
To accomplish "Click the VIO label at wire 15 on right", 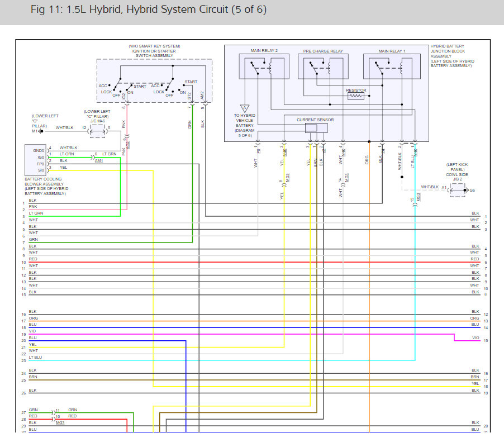I will 476,338.
